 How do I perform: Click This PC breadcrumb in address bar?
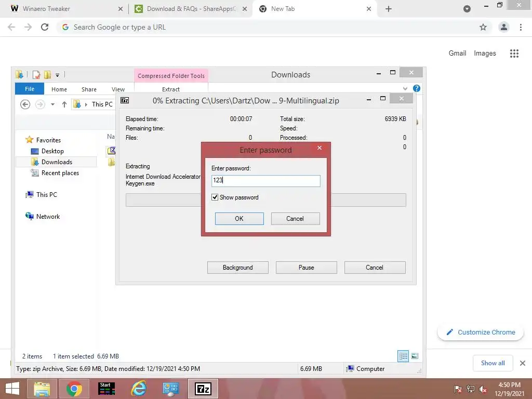point(102,104)
